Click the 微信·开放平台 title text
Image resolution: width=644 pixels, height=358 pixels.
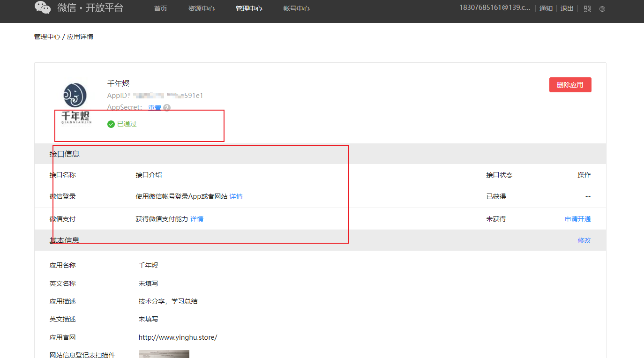90,7
